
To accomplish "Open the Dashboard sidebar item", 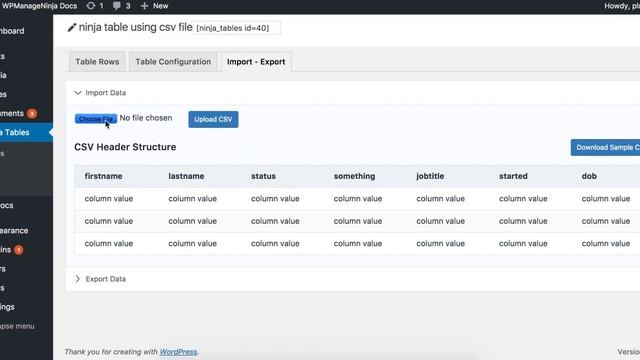I will [x=12, y=31].
